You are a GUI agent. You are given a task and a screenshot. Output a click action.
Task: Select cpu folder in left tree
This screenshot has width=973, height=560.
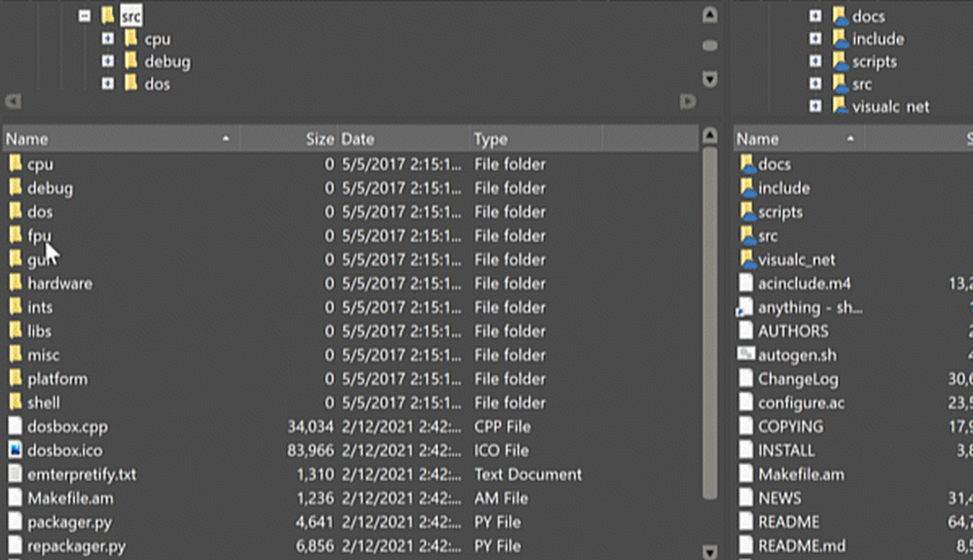pos(157,39)
